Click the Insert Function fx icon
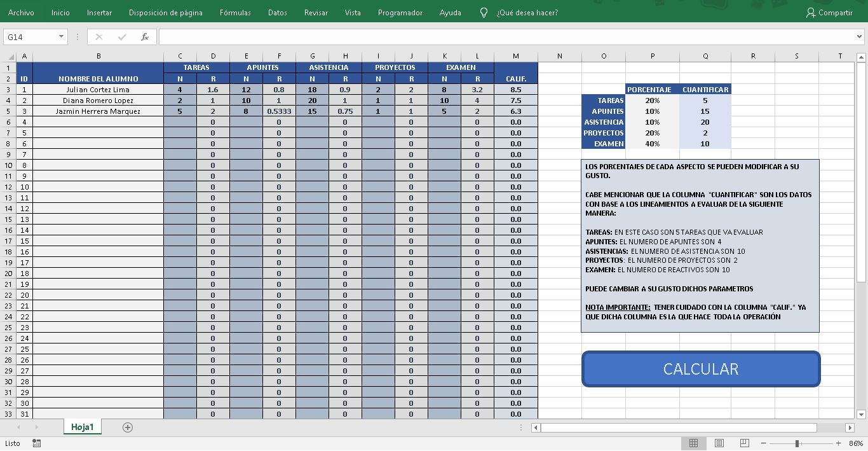The height and width of the screenshot is (451, 868). point(145,37)
